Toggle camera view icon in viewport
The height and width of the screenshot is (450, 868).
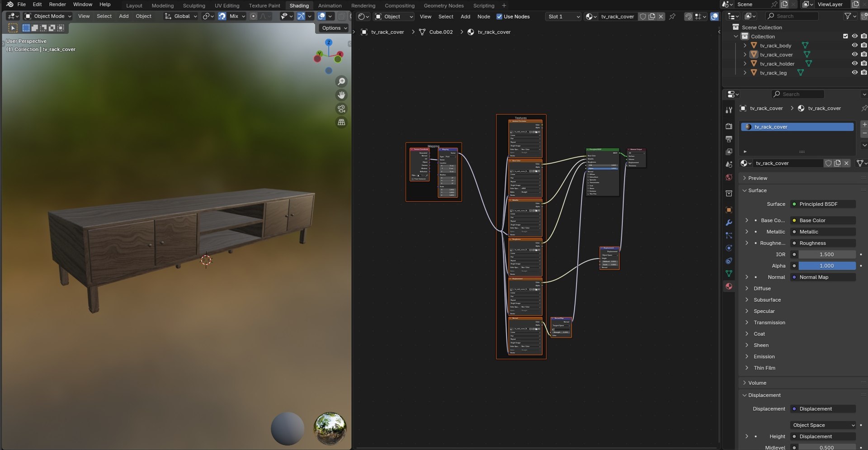tap(341, 109)
